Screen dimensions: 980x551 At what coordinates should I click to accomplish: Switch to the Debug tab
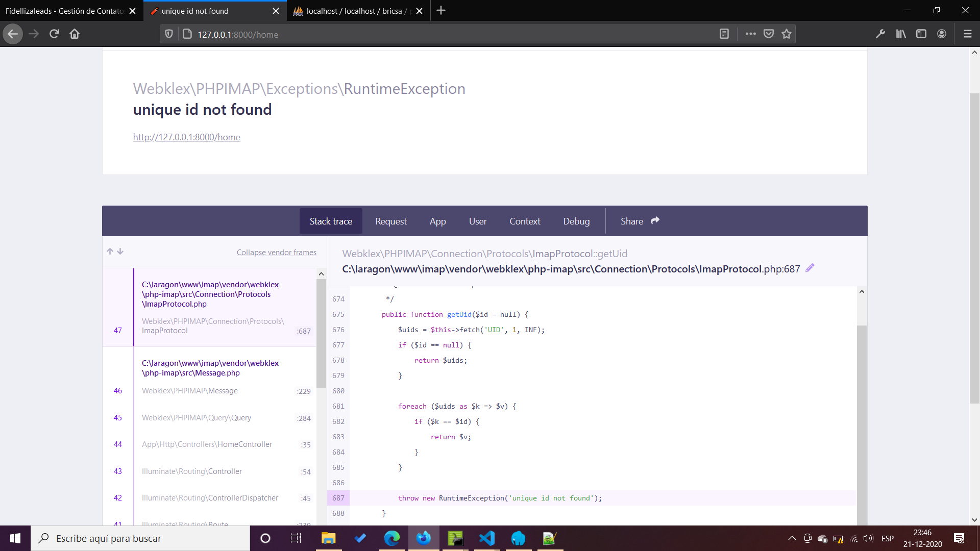pyautogui.click(x=576, y=221)
